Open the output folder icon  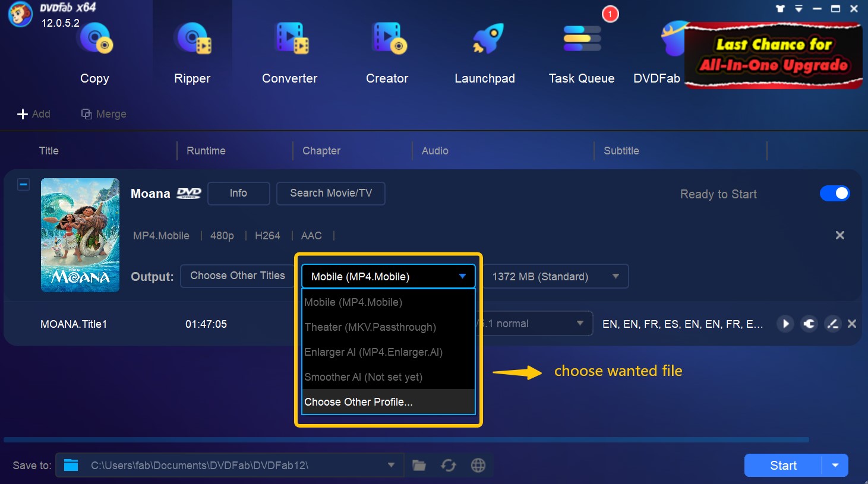(x=419, y=466)
